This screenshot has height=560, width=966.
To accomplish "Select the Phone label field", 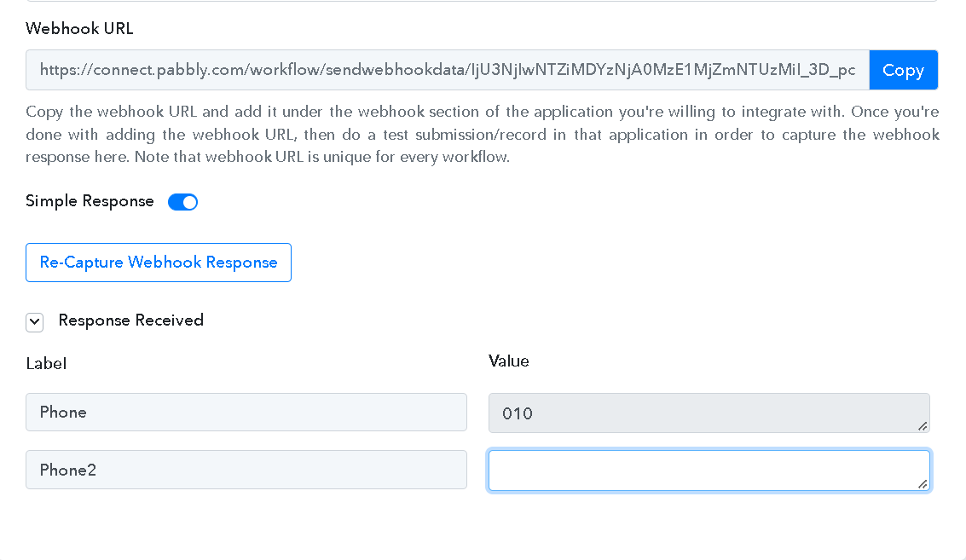I will point(246,413).
